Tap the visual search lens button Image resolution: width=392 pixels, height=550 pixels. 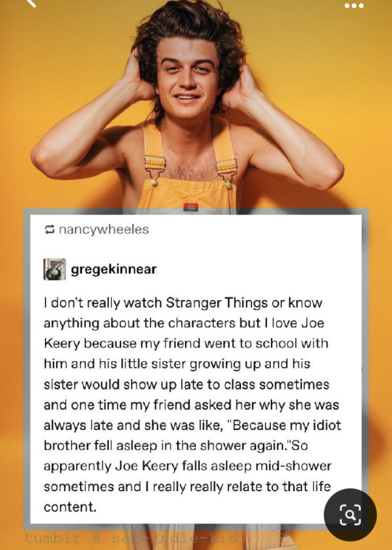coord(350,514)
